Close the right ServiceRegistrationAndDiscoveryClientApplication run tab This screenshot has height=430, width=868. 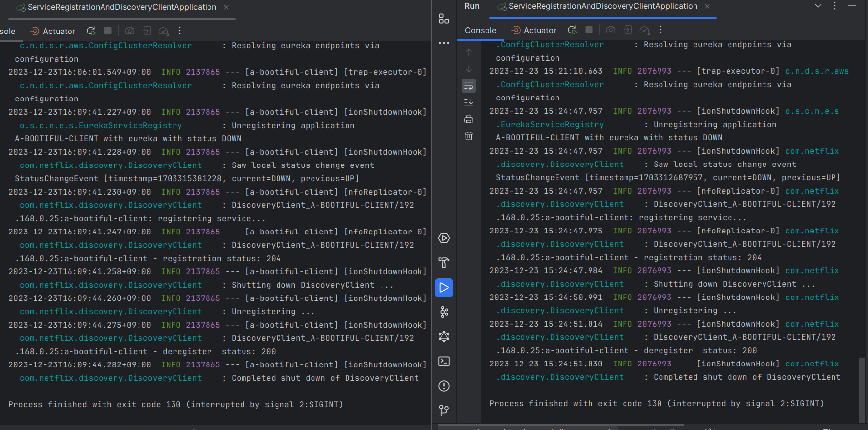707,6
